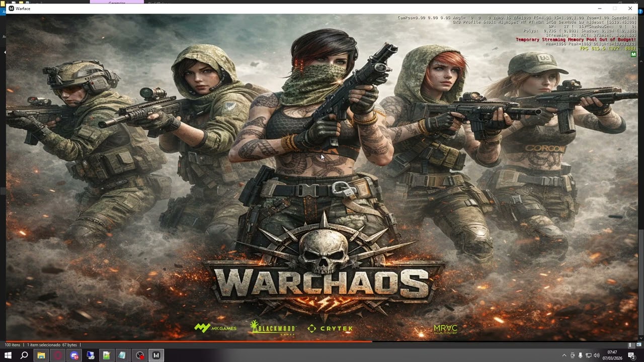The width and height of the screenshot is (644, 362).
Task: Open the notification center with 2 badge
Action: 631,355
